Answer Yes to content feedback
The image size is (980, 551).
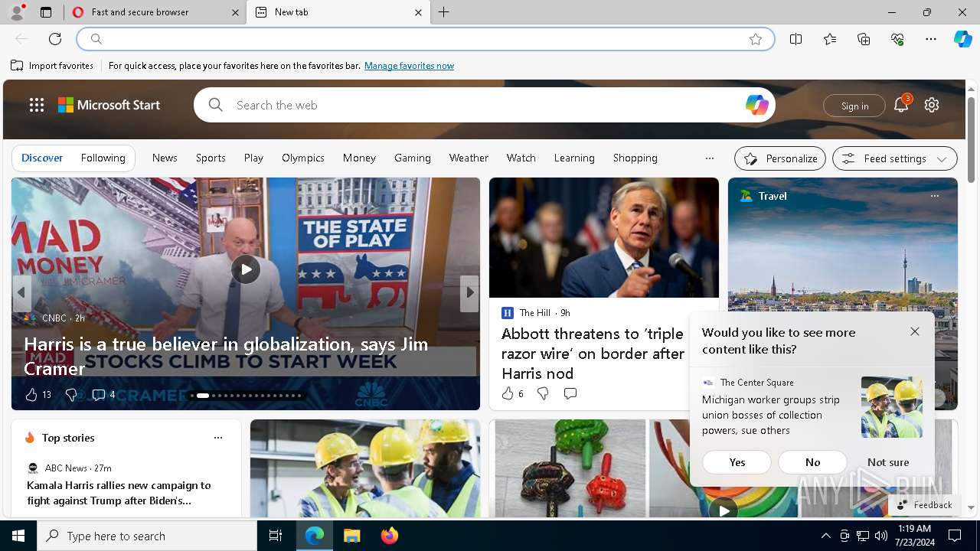[737, 462]
